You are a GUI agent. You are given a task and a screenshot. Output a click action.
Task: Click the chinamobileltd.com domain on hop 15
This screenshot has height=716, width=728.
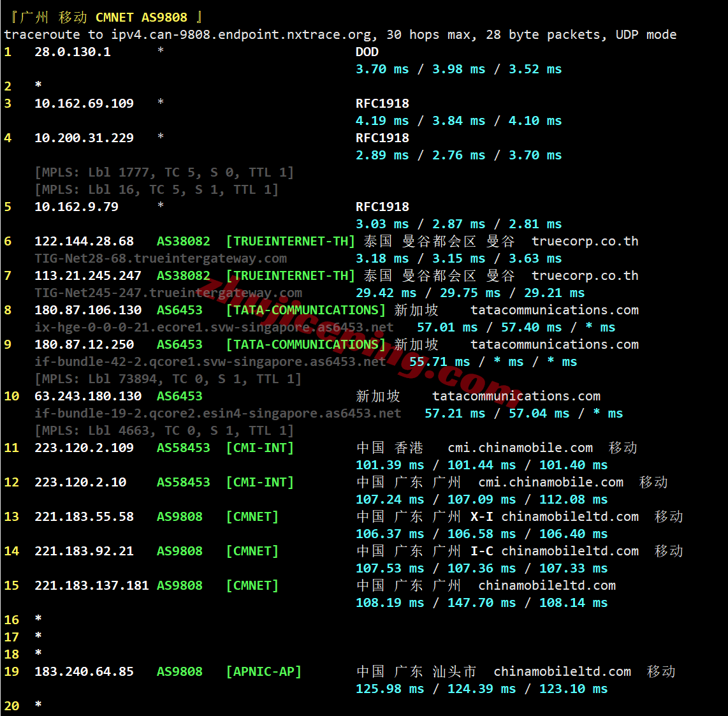point(547,585)
